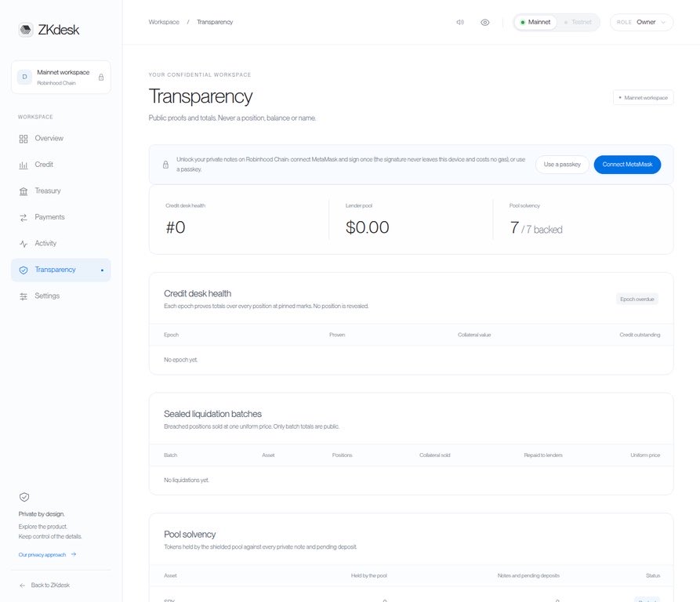The width and height of the screenshot is (700, 602).
Task: Click the Sealed liquidation batches heading
Action: pos(212,414)
